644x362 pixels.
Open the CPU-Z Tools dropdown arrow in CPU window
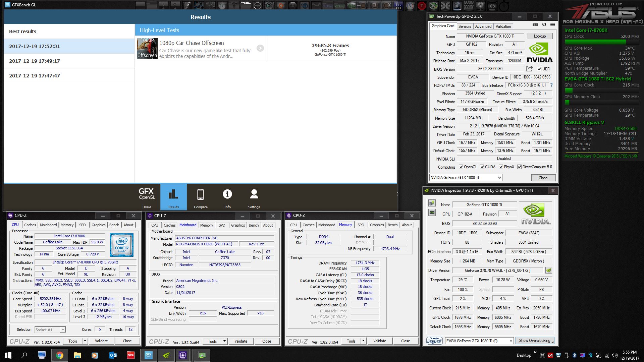pos(85,341)
